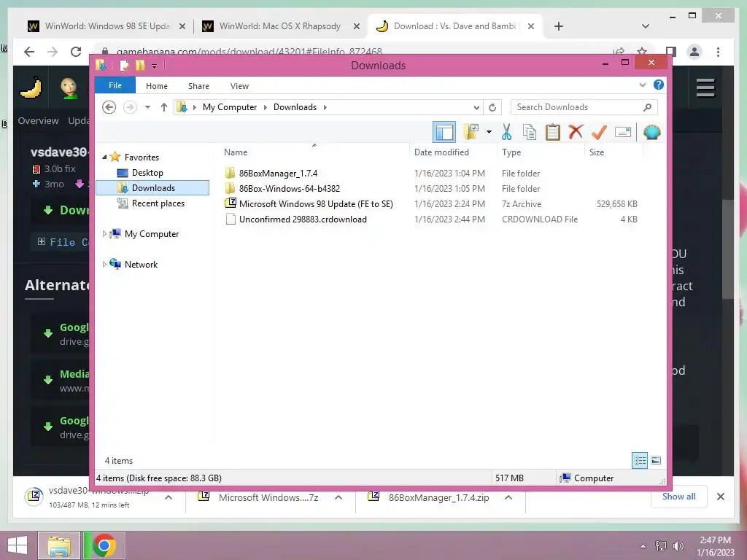Open Chrome profile avatar icon
This screenshot has height=560, width=747.
pyautogui.click(x=694, y=52)
